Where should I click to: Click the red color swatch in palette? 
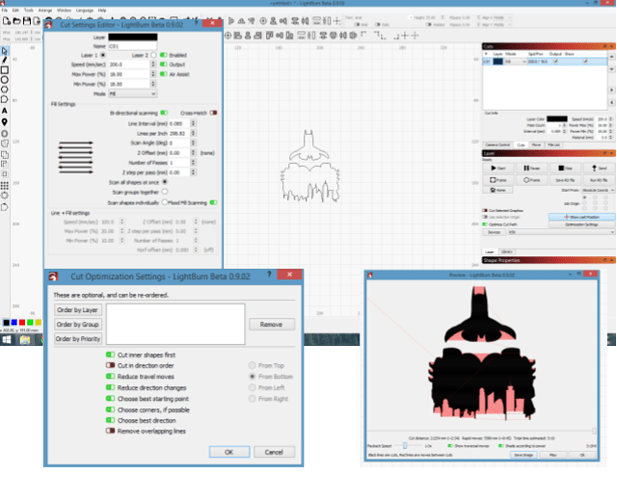click(x=22, y=323)
